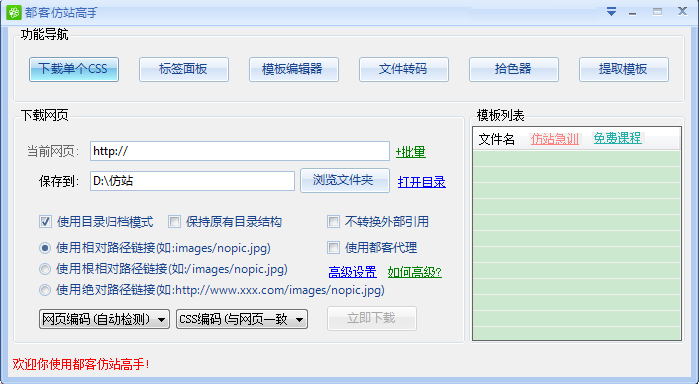Open the 文件转码 tool

pyautogui.click(x=404, y=69)
